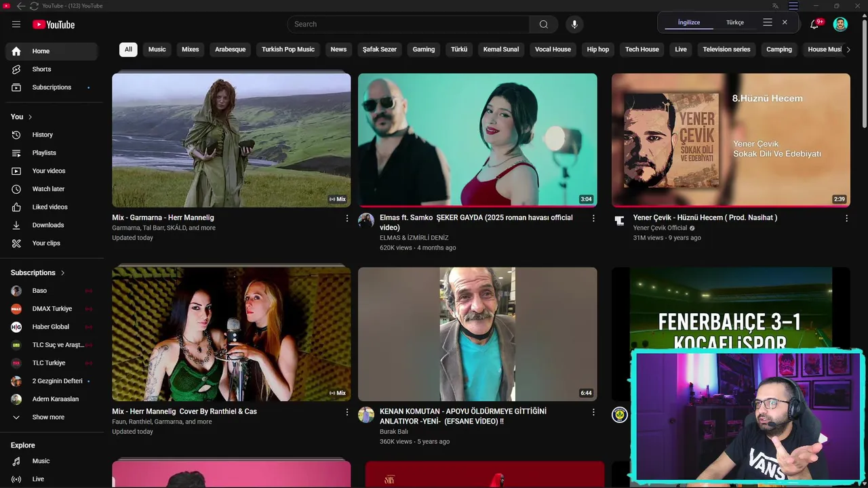Expand the Subscriptions section header
This screenshot has width=868, height=488.
tap(38, 272)
